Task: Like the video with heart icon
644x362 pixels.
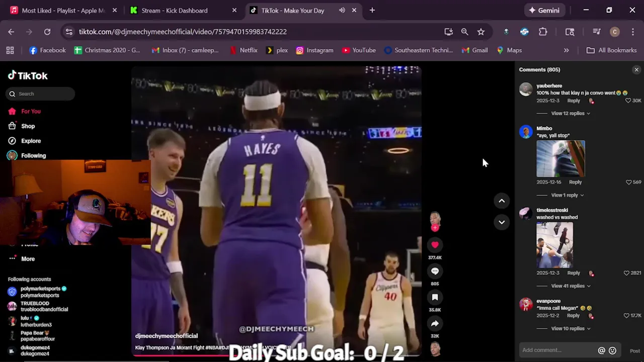Action: (x=435, y=245)
